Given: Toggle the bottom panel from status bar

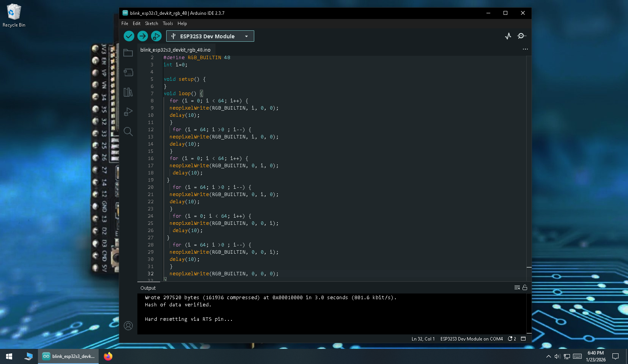Looking at the screenshot, I should tap(523, 339).
